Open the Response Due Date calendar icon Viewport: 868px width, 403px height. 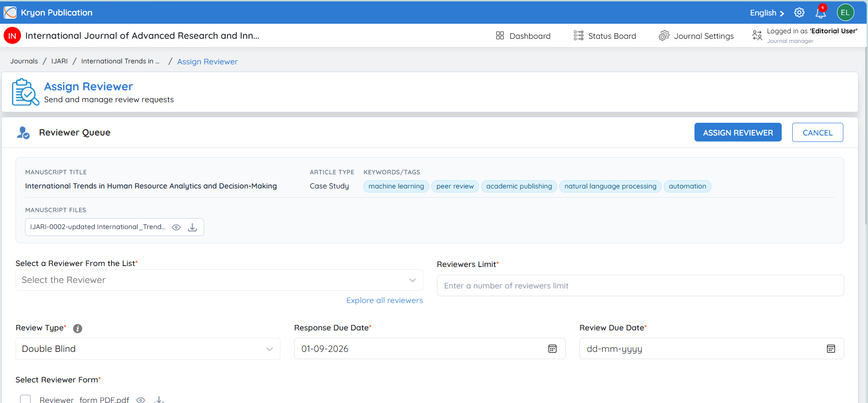[x=552, y=349]
